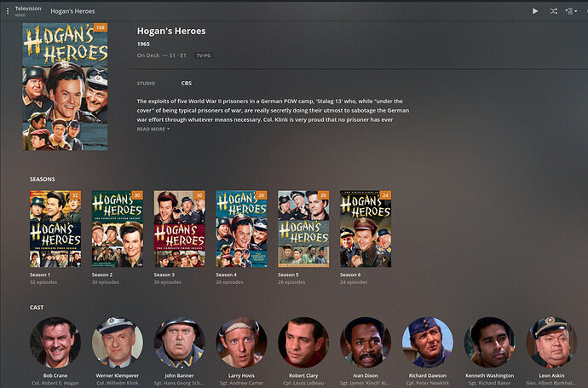
Task: Click the Cpl. Louis LeBeau role text
Action: click(x=303, y=383)
